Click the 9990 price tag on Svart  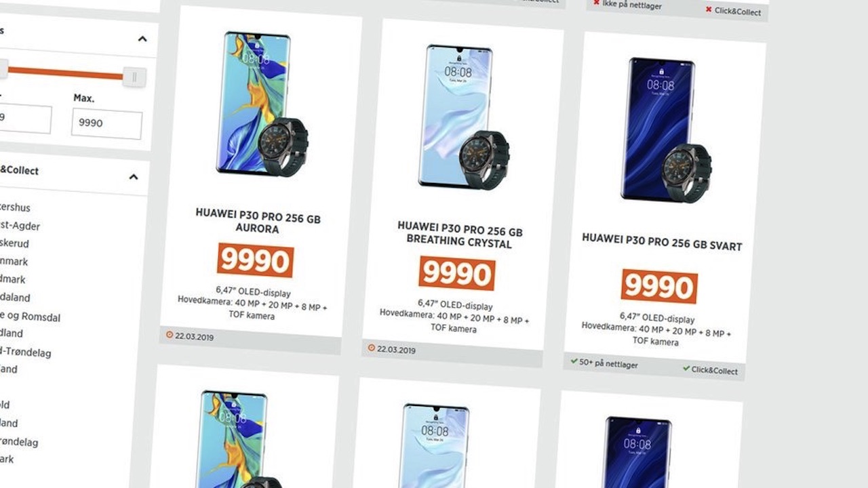(659, 287)
